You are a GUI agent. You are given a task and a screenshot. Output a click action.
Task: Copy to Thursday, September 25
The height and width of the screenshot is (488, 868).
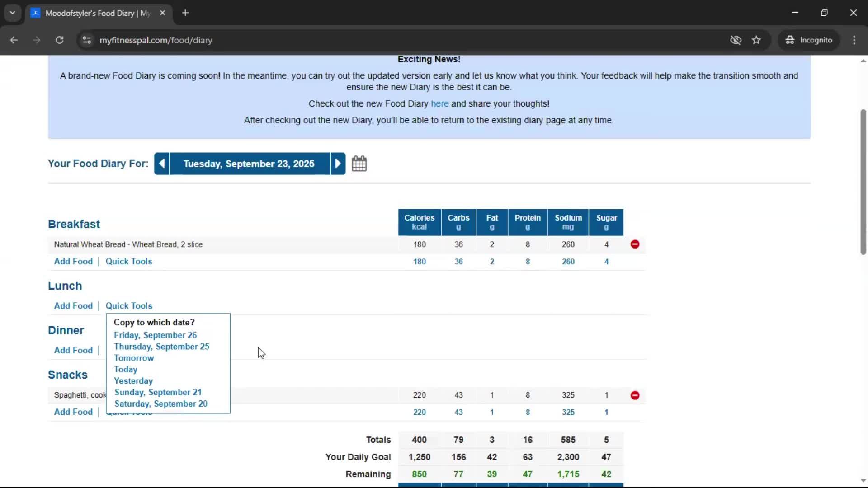(161, 347)
